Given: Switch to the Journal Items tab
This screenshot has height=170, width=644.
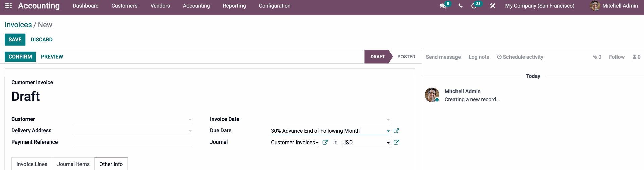Looking at the screenshot, I should 73,164.
